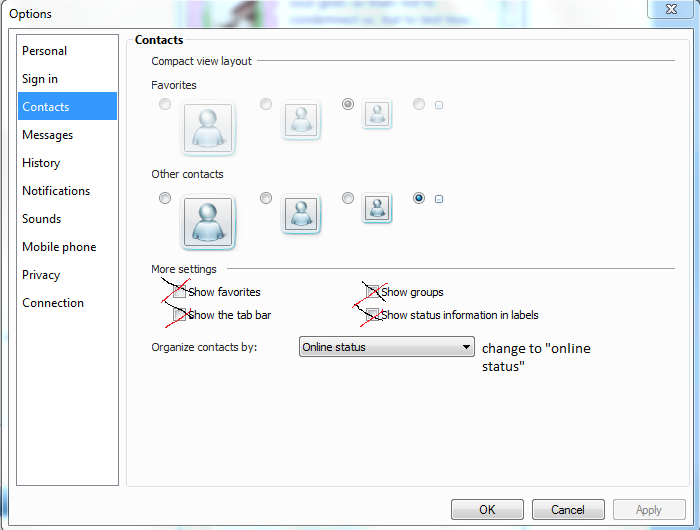Viewport: 700px width, 530px height.
Task: Choose small layout radio for Favorites
Action: [x=348, y=104]
